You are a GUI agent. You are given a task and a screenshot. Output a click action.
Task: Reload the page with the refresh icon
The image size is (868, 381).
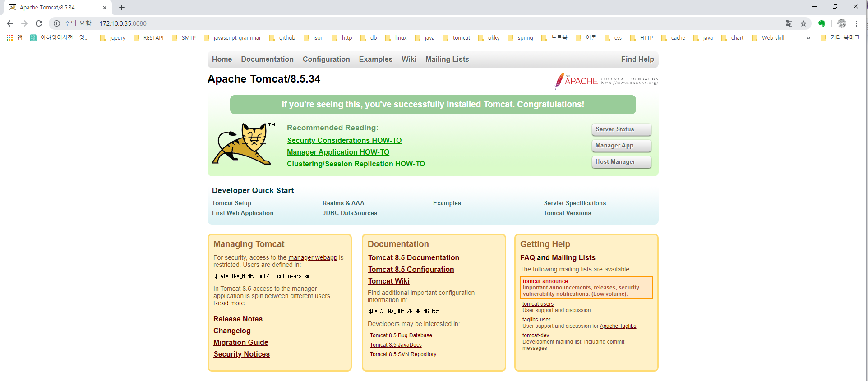(x=39, y=23)
